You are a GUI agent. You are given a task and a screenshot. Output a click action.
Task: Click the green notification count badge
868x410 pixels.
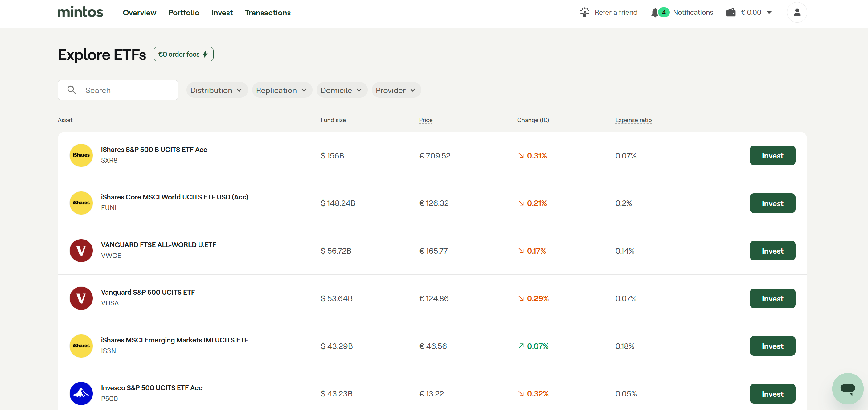click(x=664, y=12)
